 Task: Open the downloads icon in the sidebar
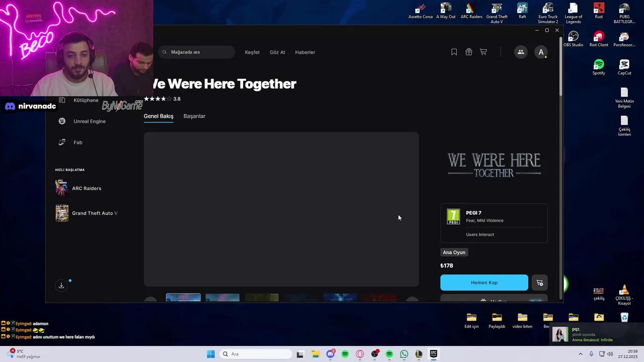tap(61, 285)
